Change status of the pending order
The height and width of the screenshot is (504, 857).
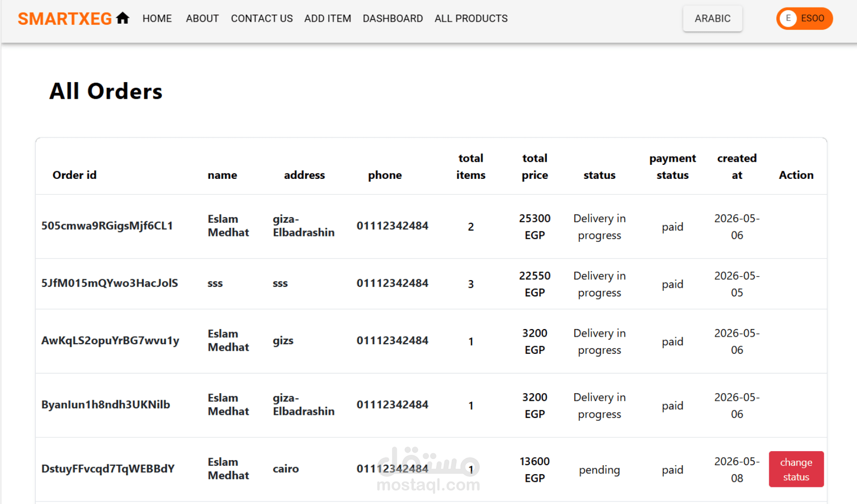click(796, 469)
